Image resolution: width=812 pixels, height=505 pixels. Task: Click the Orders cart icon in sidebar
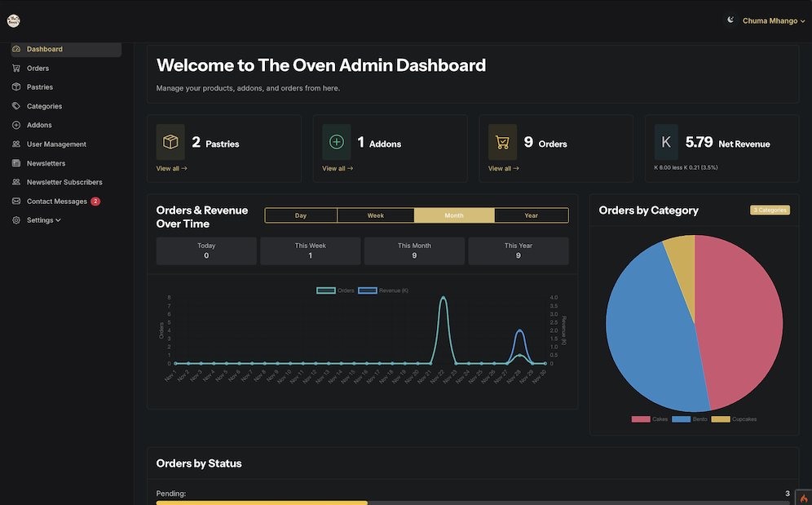coord(16,69)
